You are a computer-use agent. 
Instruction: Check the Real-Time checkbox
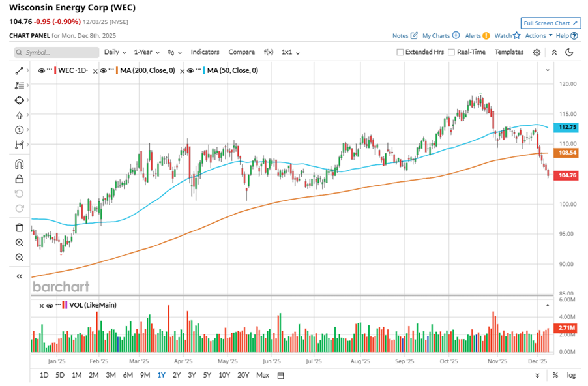pyautogui.click(x=451, y=52)
